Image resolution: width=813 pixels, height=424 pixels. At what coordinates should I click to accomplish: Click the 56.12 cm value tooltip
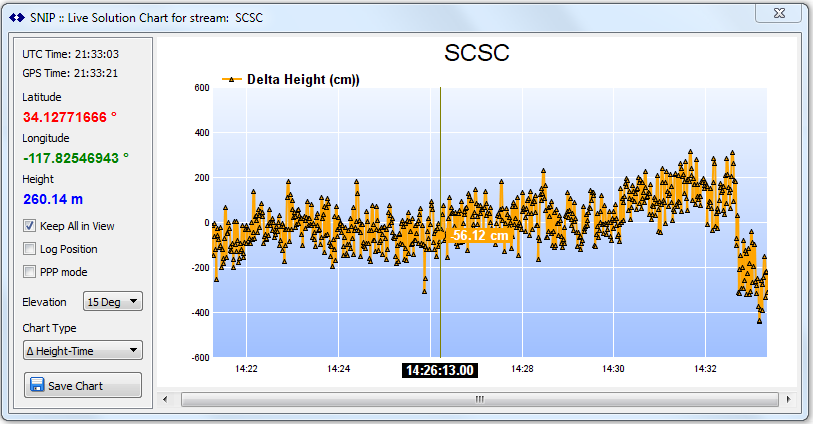[x=481, y=235]
